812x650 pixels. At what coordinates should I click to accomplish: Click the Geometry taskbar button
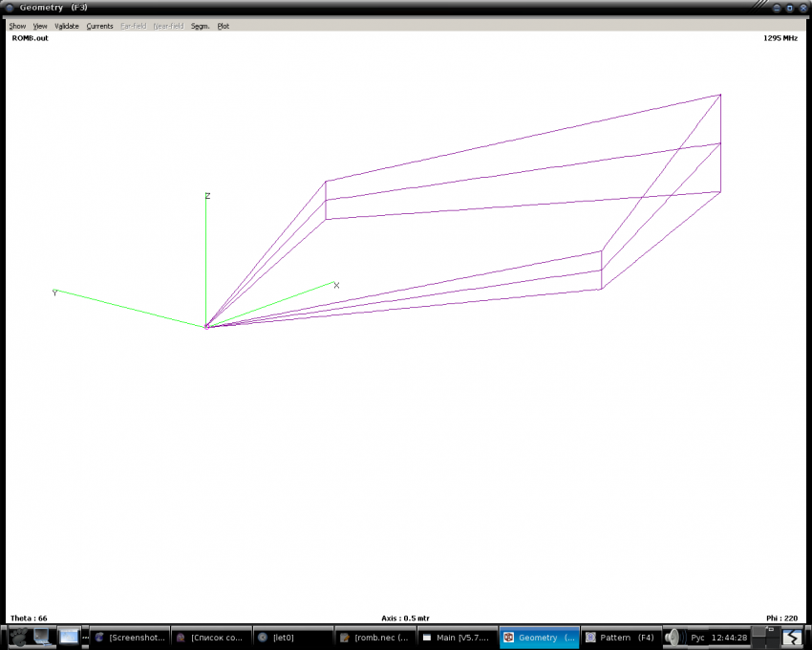coord(539,638)
